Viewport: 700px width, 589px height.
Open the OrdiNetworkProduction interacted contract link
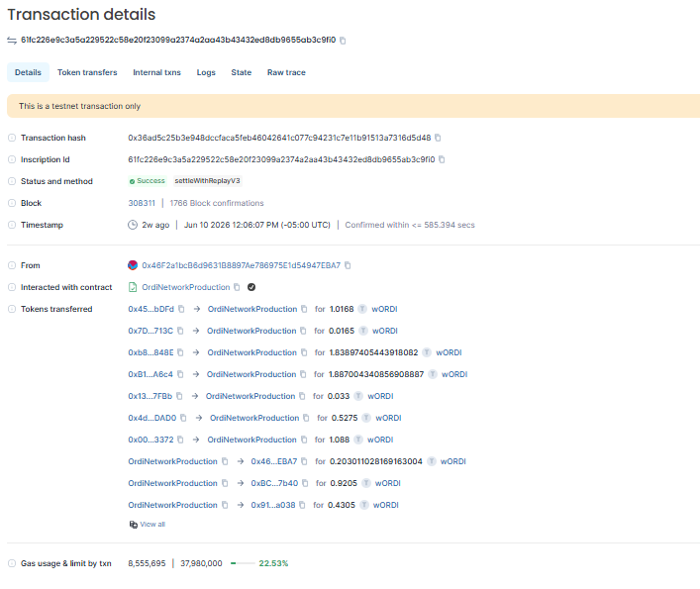(186, 287)
